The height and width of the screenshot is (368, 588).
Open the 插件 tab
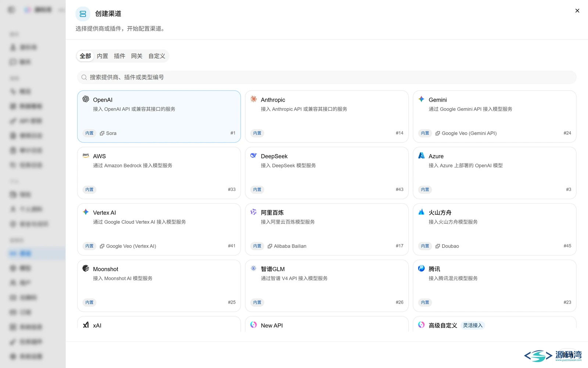pos(119,56)
